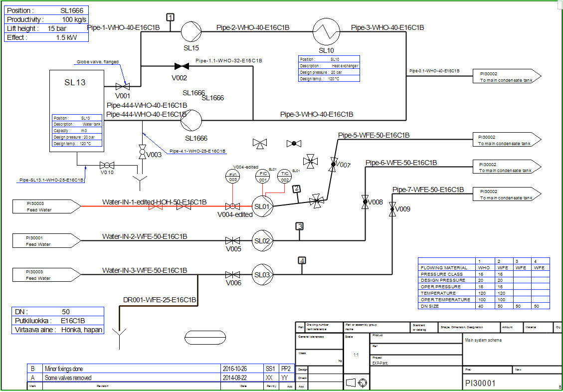Image resolution: width=563 pixels, height=392 pixels.
Task: Select the filled V002 valve symbol
Action: (179, 66)
